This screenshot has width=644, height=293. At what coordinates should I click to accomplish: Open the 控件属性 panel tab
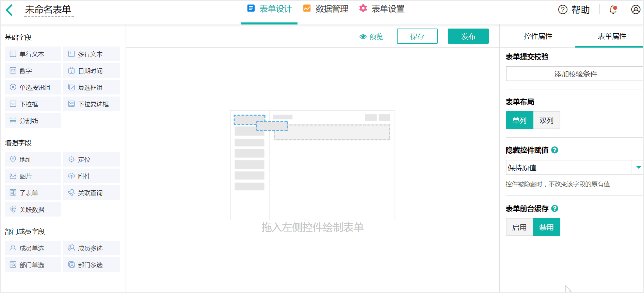538,36
